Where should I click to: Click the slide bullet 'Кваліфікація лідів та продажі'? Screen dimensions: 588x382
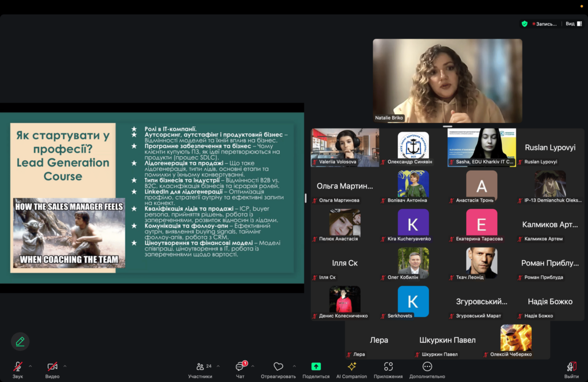189,209
